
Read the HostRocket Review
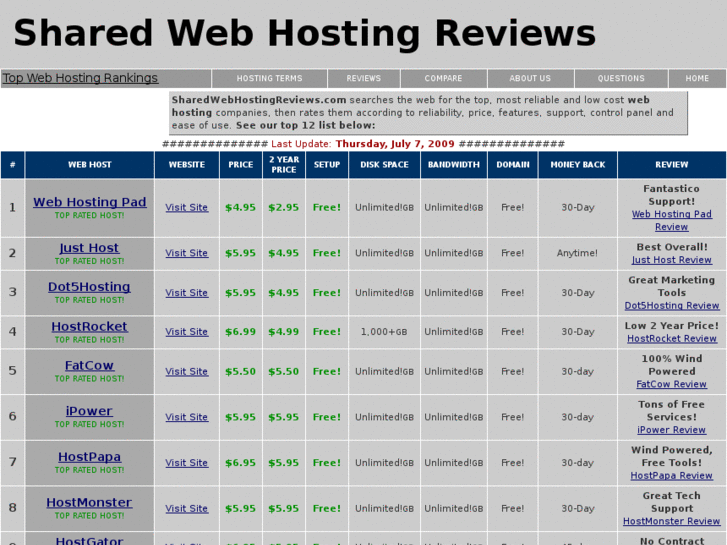671,339
